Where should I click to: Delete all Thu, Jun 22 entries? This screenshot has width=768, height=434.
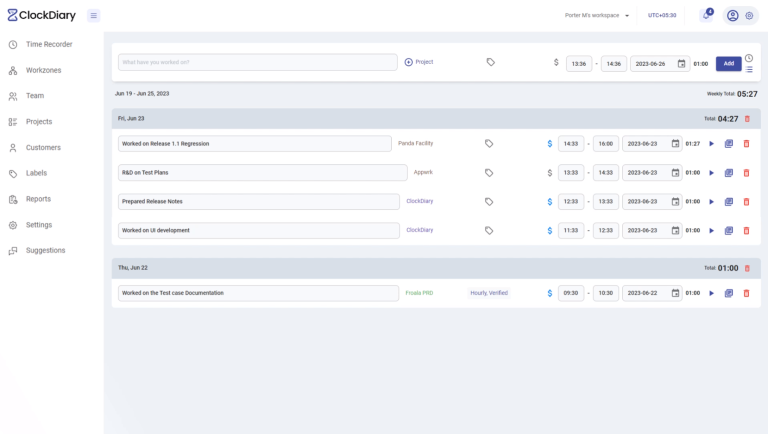pos(747,268)
